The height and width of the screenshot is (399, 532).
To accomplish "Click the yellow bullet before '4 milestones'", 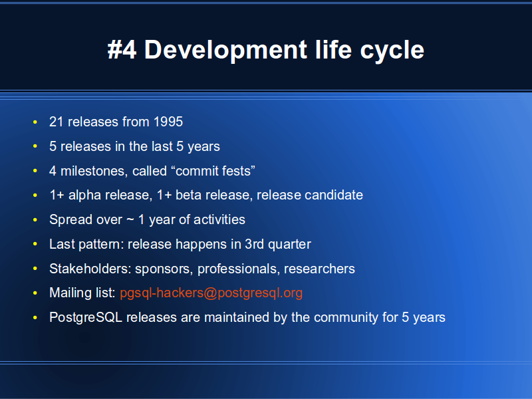I will (35, 172).
